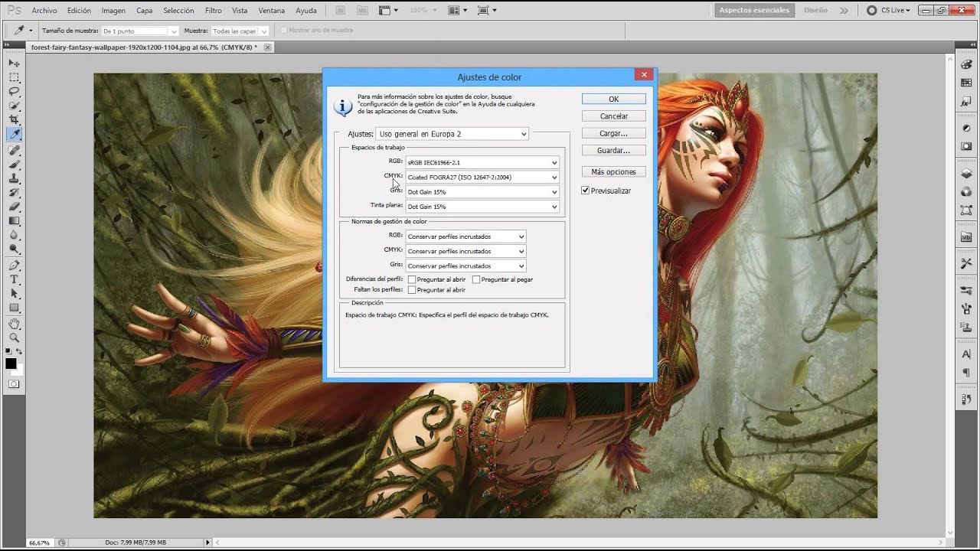Select the Quick Selection tool
Image resolution: width=980 pixels, height=551 pixels.
(x=14, y=105)
